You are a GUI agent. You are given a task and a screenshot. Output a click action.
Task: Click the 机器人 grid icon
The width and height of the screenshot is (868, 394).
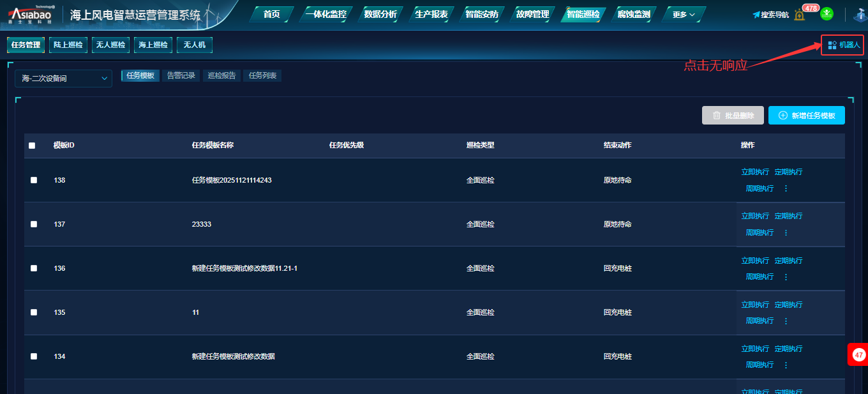[832, 45]
